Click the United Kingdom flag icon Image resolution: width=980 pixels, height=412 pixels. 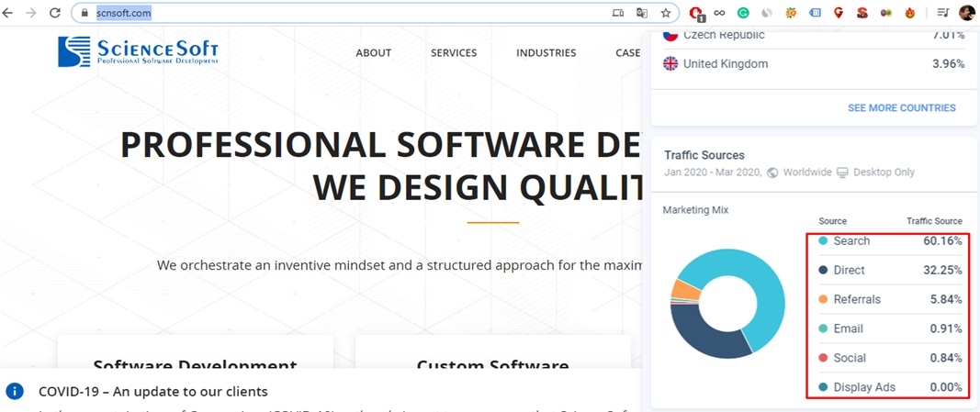click(x=670, y=63)
